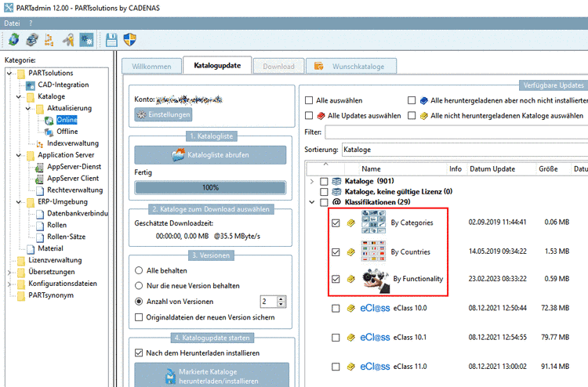Collapse the PARTsolutions tree root
This screenshot has width=588, height=387.
(9, 73)
